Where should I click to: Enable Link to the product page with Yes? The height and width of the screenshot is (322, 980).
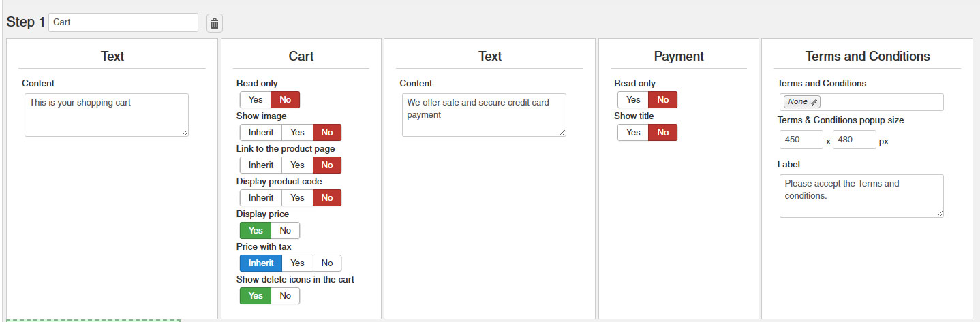point(297,165)
